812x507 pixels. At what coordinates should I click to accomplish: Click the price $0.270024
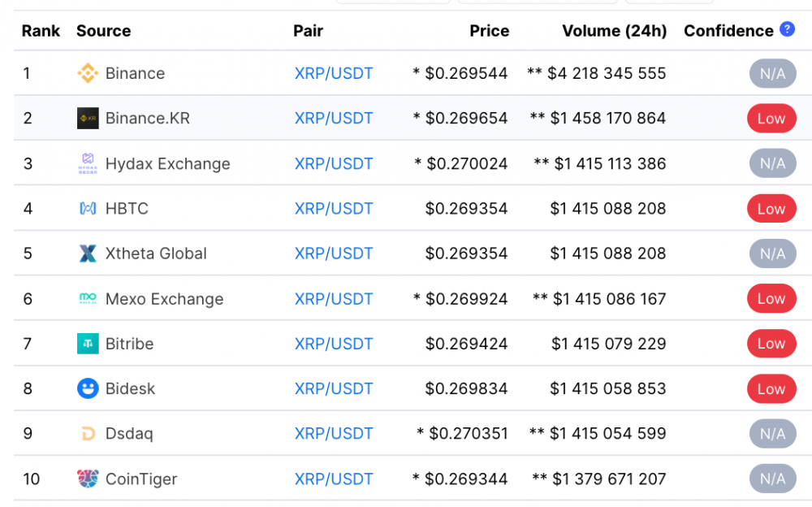pyautogui.click(x=467, y=164)
